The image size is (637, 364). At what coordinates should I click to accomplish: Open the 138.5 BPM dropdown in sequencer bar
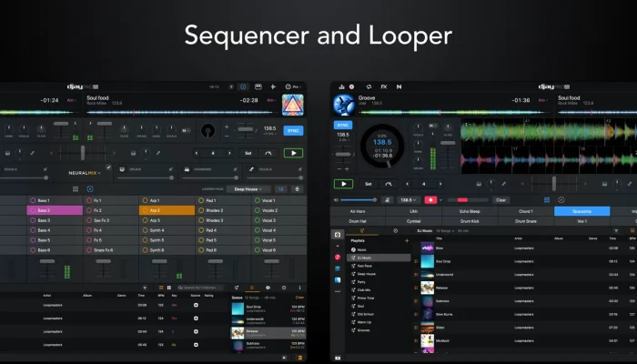406,199
